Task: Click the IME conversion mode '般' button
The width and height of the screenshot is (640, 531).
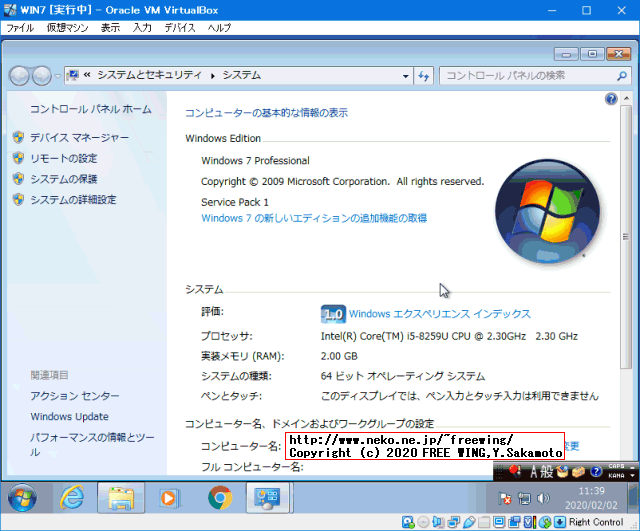Action: (x=547, y=472)
